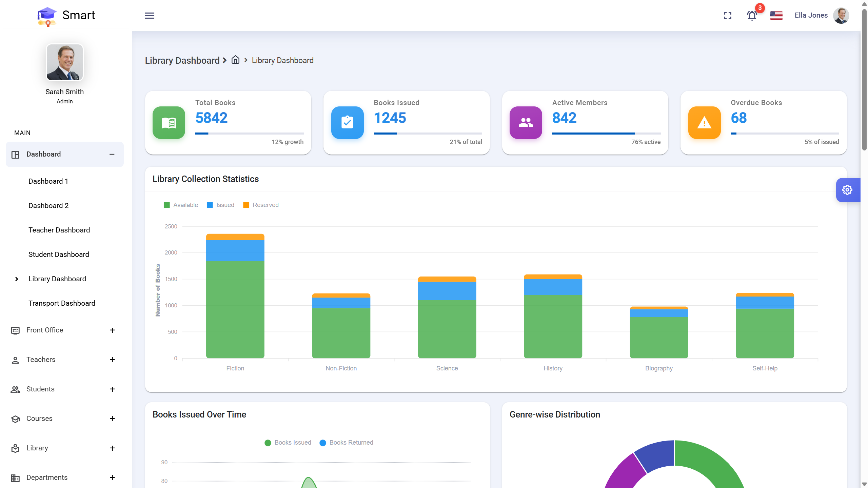Screen dimensions: 868x488
Task: Open Teacher Dashboard menu item
Action: tap(59, 230)
